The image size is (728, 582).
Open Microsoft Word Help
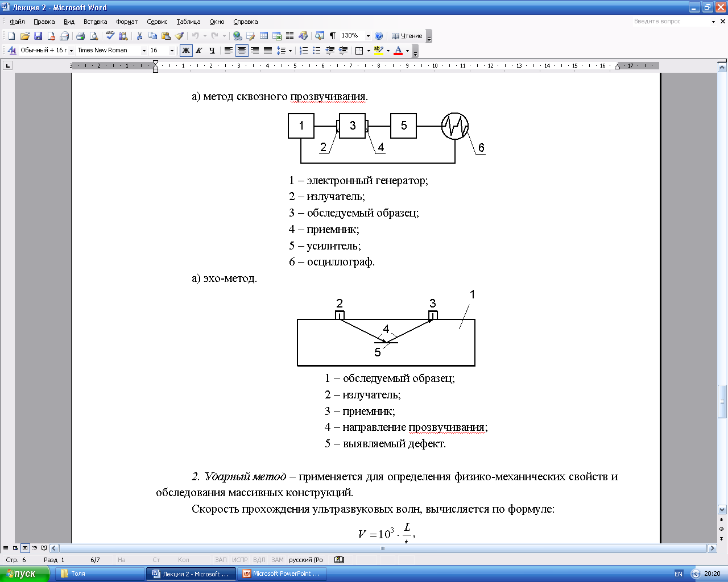click(379, 36)
